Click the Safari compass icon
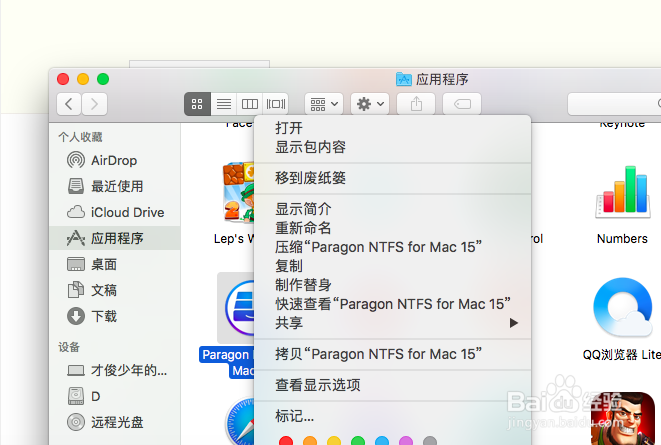The image size is (661, 445). [240, 421]
